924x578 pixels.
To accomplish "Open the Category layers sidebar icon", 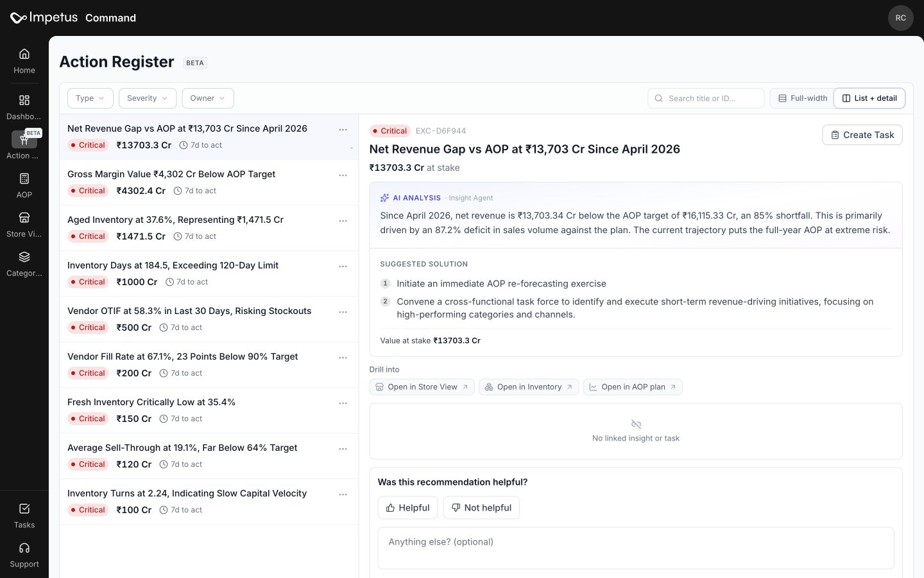I will [24, 257].
